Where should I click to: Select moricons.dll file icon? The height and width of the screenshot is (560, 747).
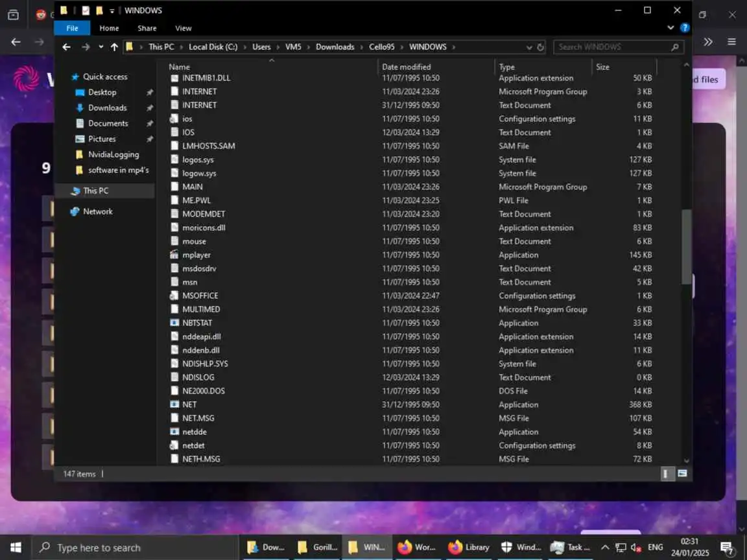174,227
